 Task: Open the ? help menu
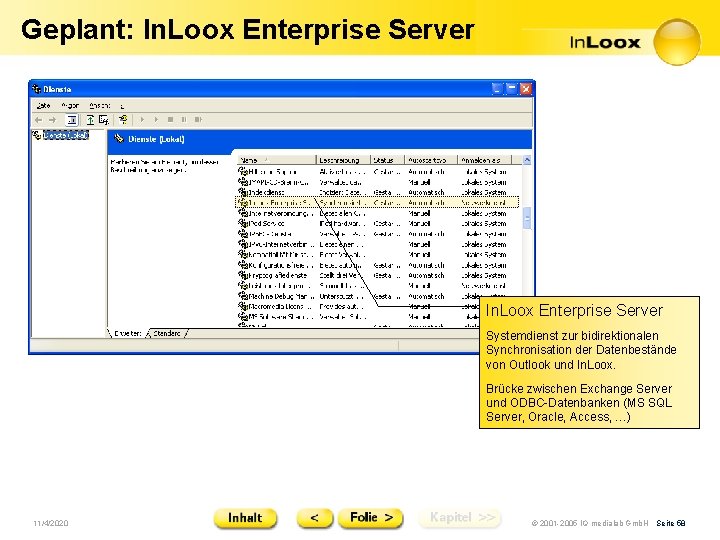(x=122, y=106)
